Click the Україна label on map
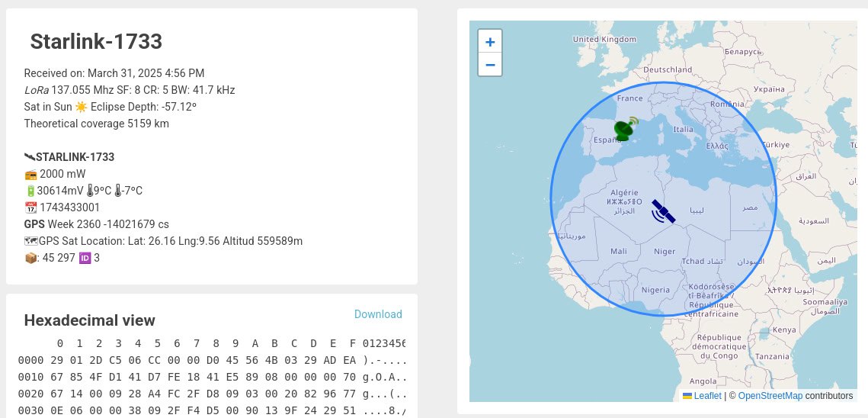The image size is (868, 418). coord(770,88)
